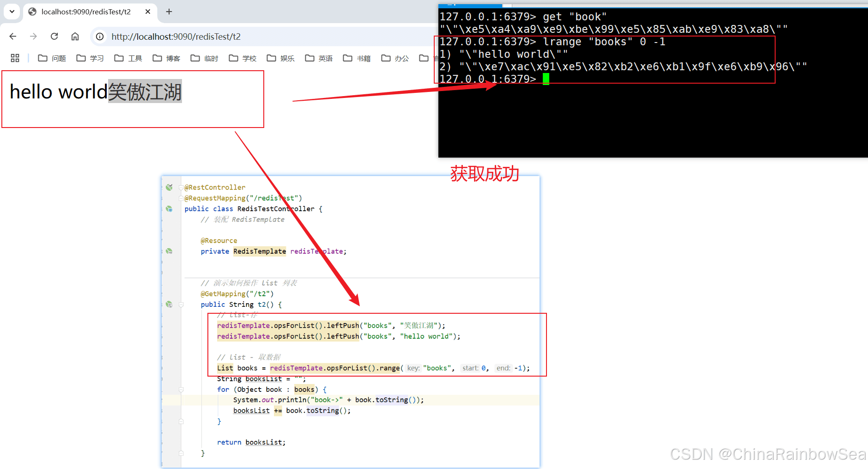Click the Spring bean gutter icon beside @RestController
This screenshot has height=469, width=868.
[x=169, y=187]
